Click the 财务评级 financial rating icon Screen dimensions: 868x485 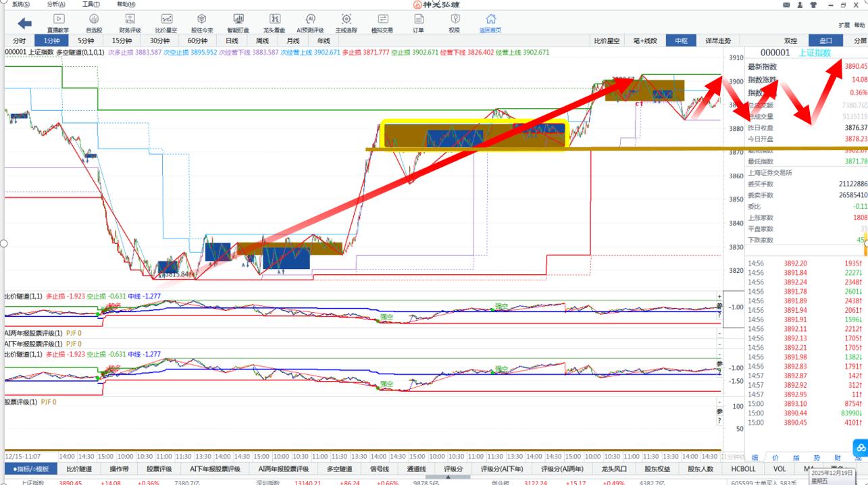[x=130, y=20]
